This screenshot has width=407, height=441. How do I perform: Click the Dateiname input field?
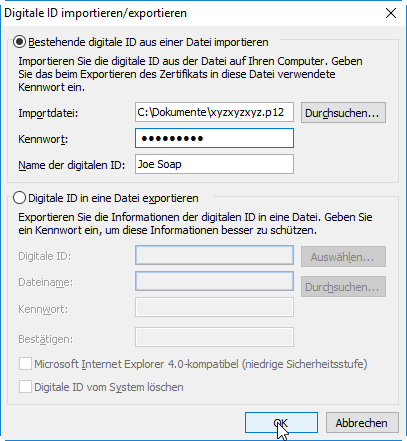(214, 281)
